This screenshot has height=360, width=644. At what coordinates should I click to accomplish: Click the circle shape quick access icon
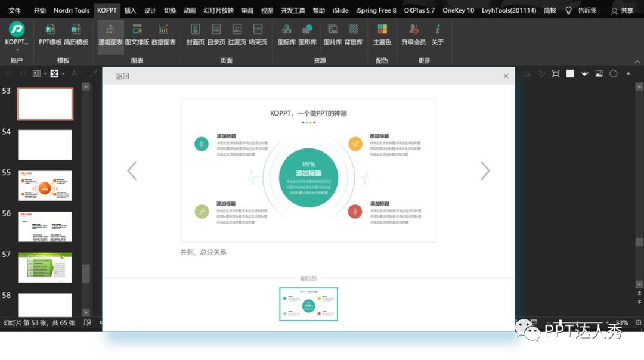point(613,74)
